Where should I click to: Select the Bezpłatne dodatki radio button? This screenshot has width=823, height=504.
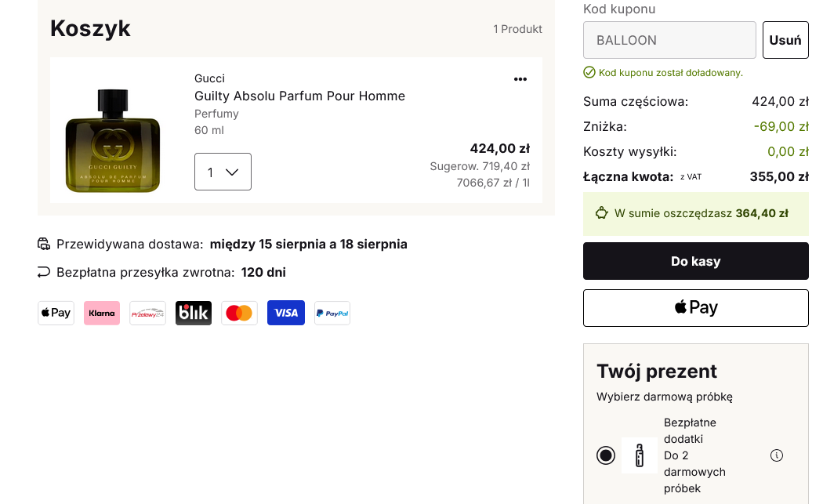[x=606, y=455]
